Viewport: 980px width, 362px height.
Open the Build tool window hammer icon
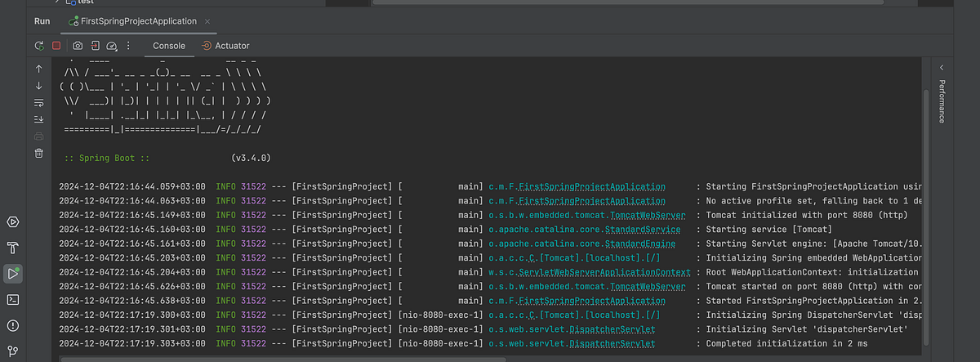point(12,248)
